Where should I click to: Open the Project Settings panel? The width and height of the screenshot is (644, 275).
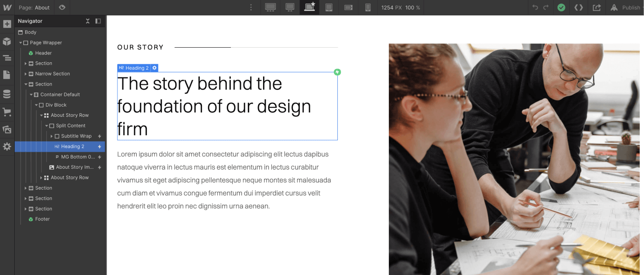[x=7, y=146]
